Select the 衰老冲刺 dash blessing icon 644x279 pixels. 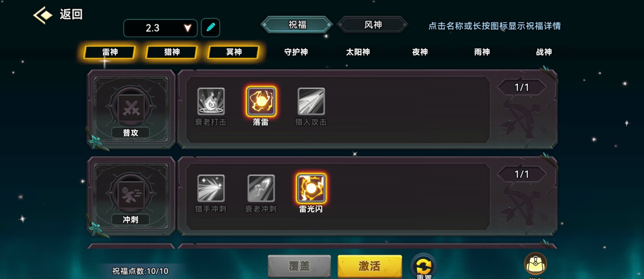[x=261, y=188]
